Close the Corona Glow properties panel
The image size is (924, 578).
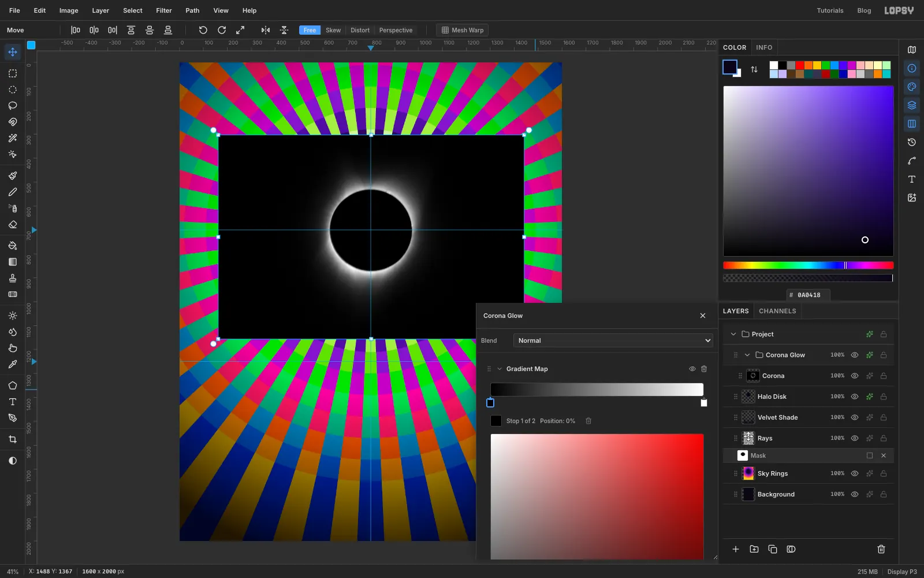[x=703, y=316]
